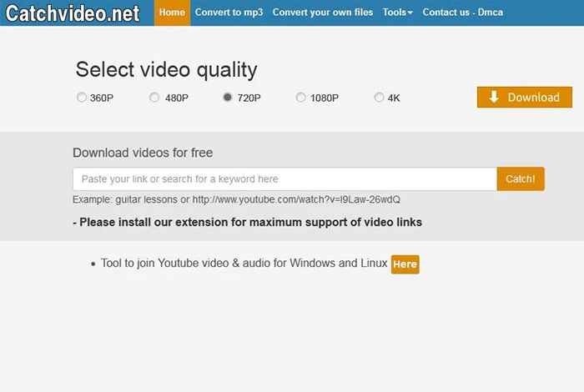Click the caret arrow beside Tools

[410, 13]
